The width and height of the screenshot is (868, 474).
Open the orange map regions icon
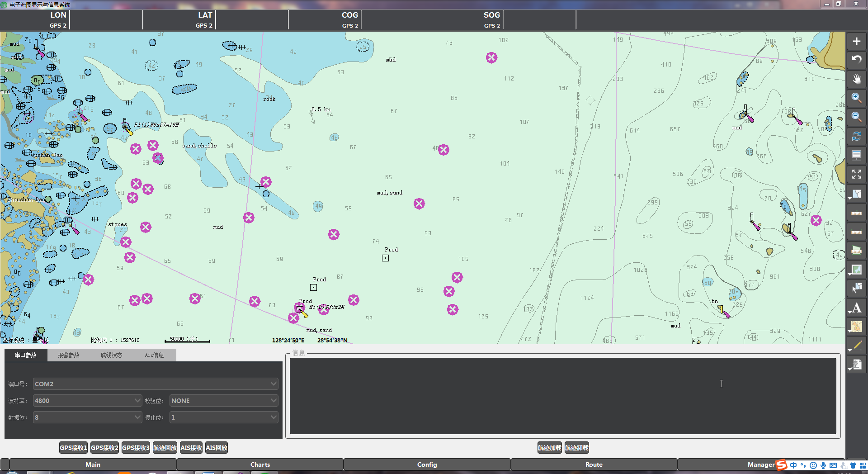[x=856, y=327]
